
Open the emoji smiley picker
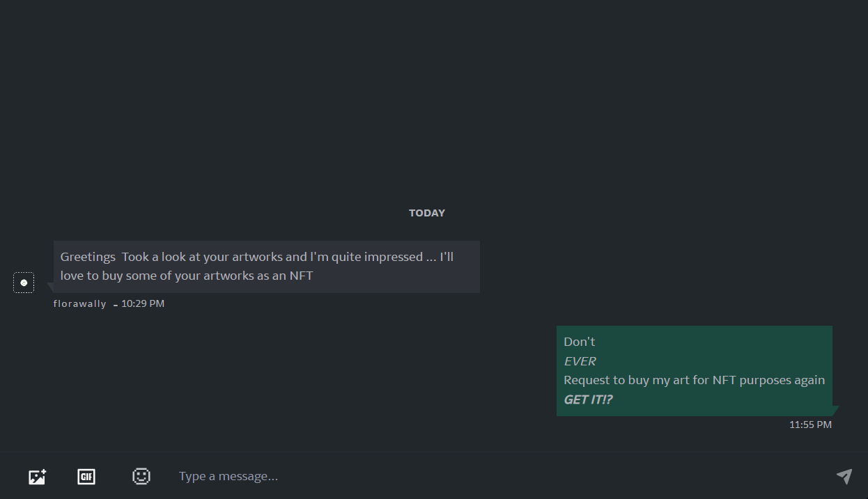[x=141, y=476]
